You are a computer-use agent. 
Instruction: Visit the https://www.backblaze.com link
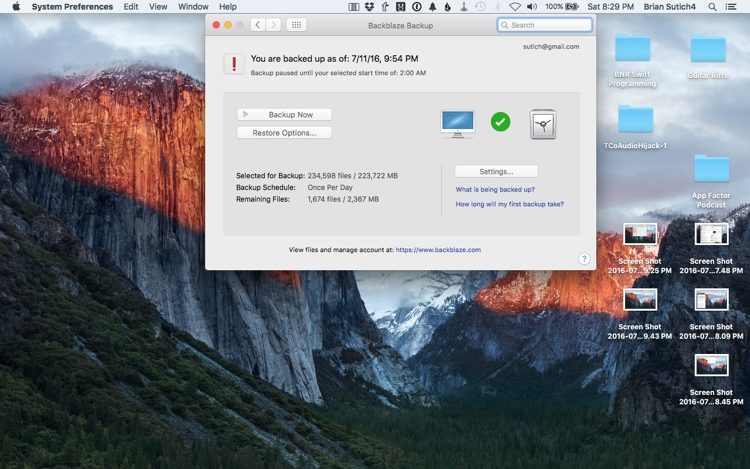point(438,250)
